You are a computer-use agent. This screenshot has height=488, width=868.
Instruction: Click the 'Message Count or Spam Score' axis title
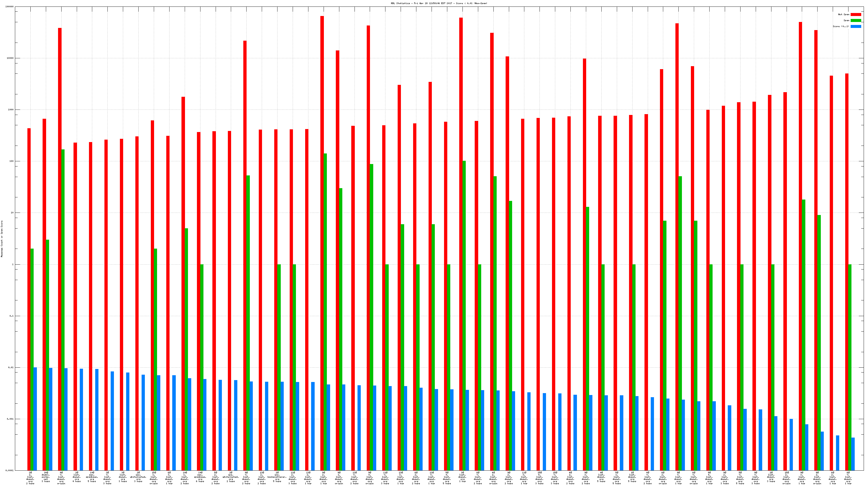tap(2, 239)
